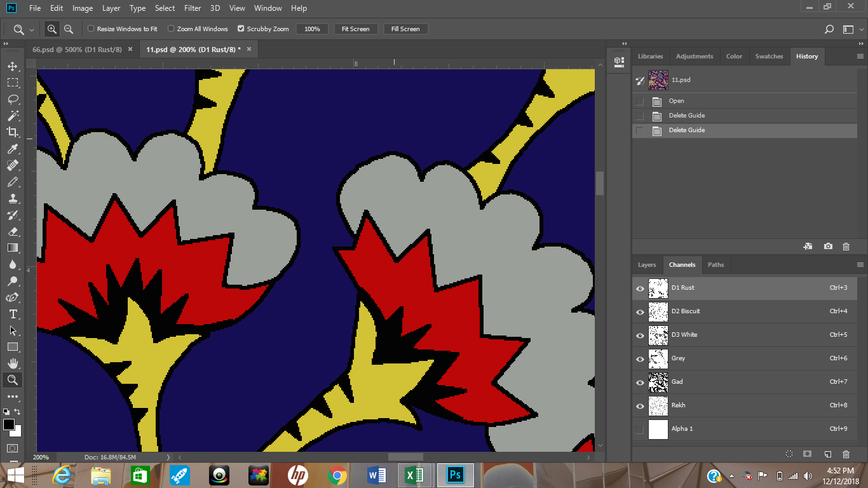Open Edit Toolbar three dots menu

point(12,397)
